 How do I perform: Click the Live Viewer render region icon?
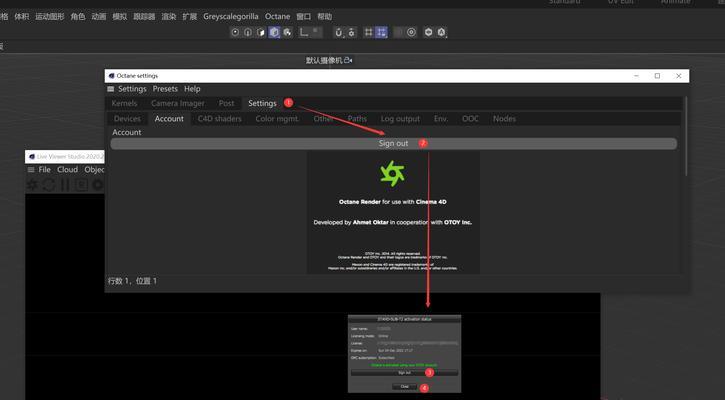click(81, 185)
